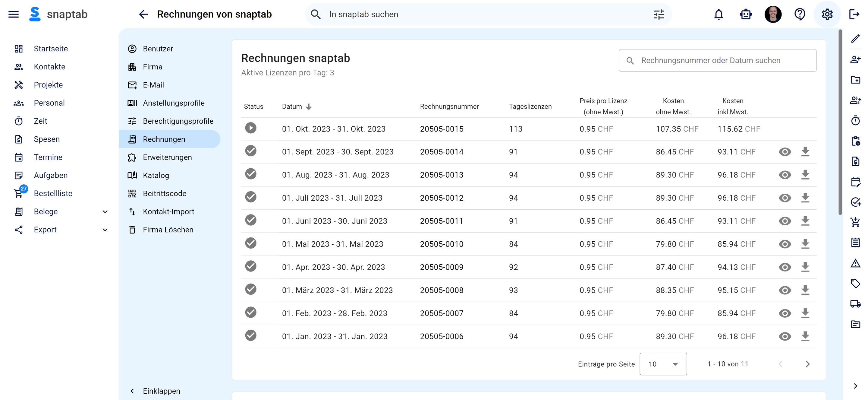
Task: Go to the next page of invoices
Action: (x=807, y=364)
